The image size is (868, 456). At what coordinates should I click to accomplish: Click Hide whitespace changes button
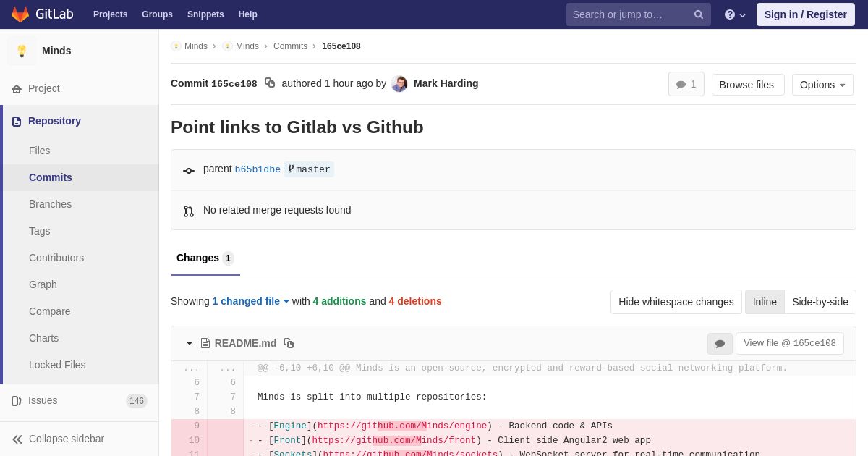pos(676,302)
